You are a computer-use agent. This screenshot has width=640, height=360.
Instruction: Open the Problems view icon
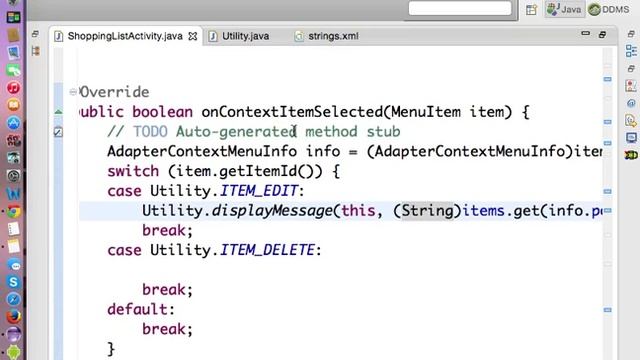[631, 86]
